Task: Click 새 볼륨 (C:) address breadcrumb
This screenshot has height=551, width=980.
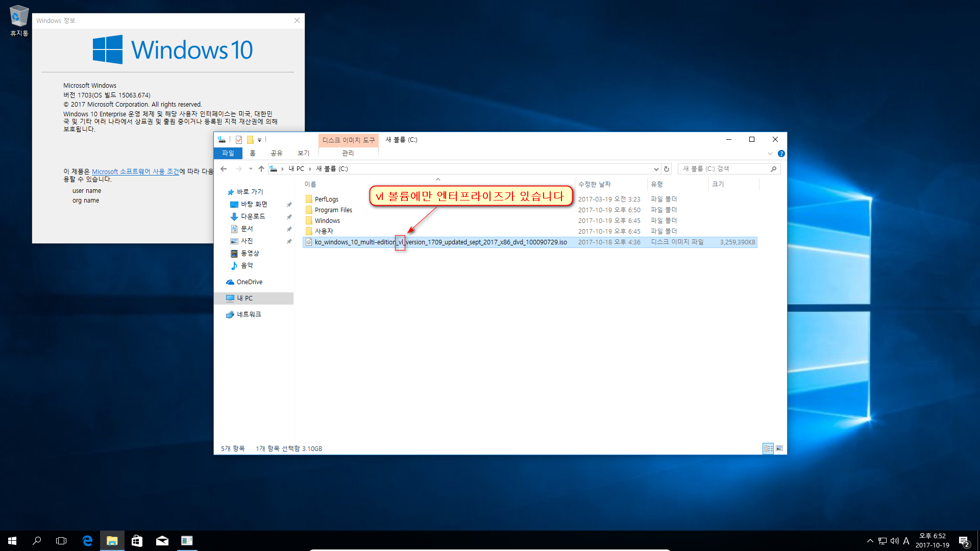Action: click(332, 169)
